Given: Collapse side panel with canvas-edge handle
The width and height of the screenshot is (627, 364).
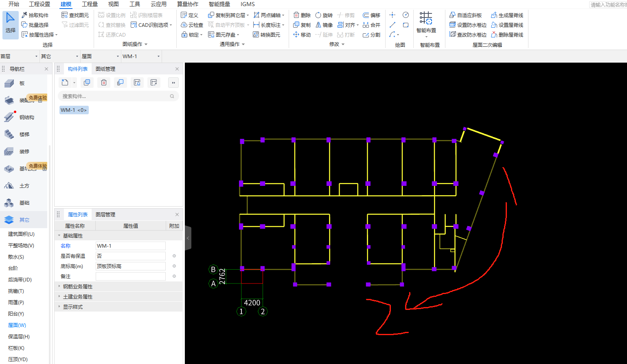Looking at the screenshot, I should point(188,238).
